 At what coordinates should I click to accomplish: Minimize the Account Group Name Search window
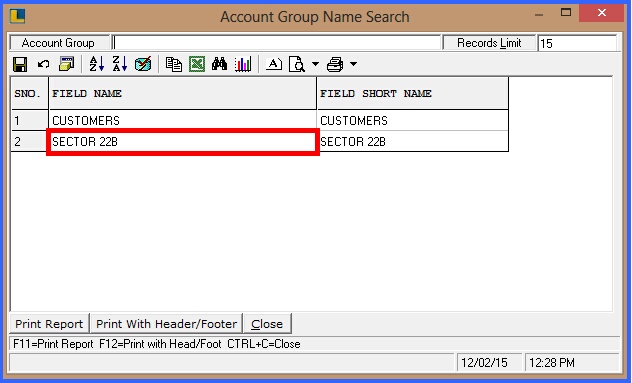pyautogui.click(x=539, y=15)
